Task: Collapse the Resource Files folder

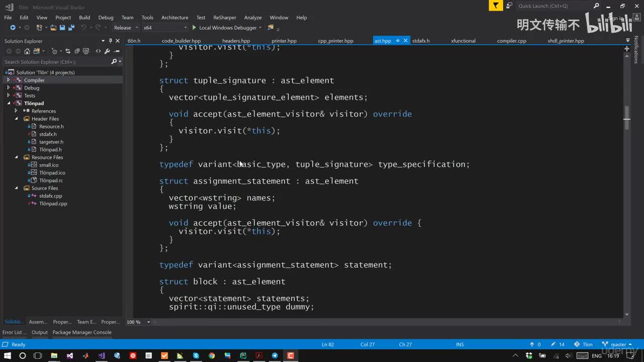Action: point(16,157)
